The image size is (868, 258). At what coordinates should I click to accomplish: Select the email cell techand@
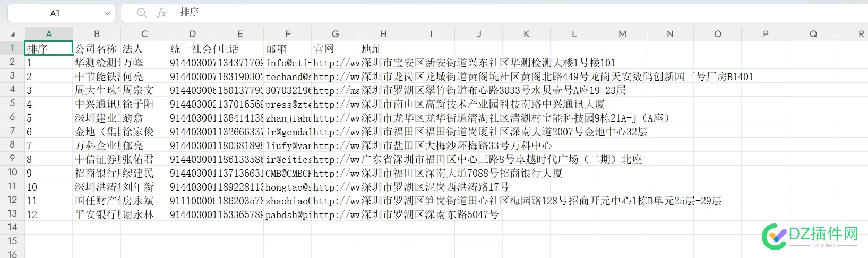coord(288,76)
